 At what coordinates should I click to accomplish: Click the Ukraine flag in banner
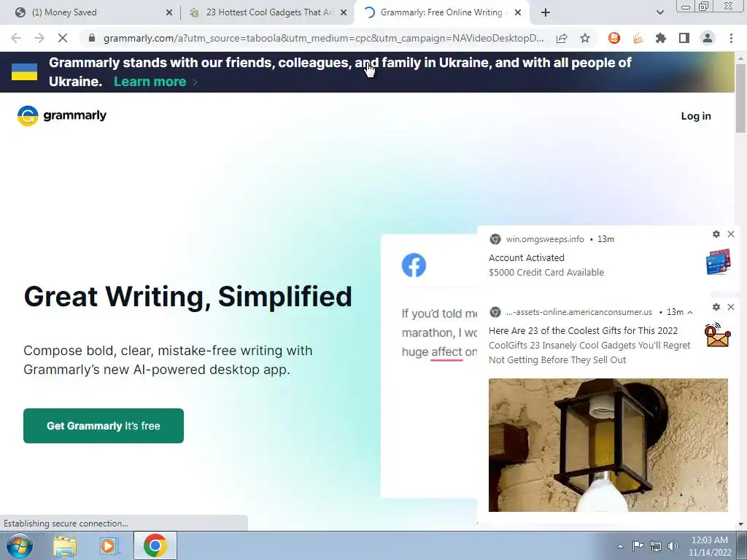(24, 72)
